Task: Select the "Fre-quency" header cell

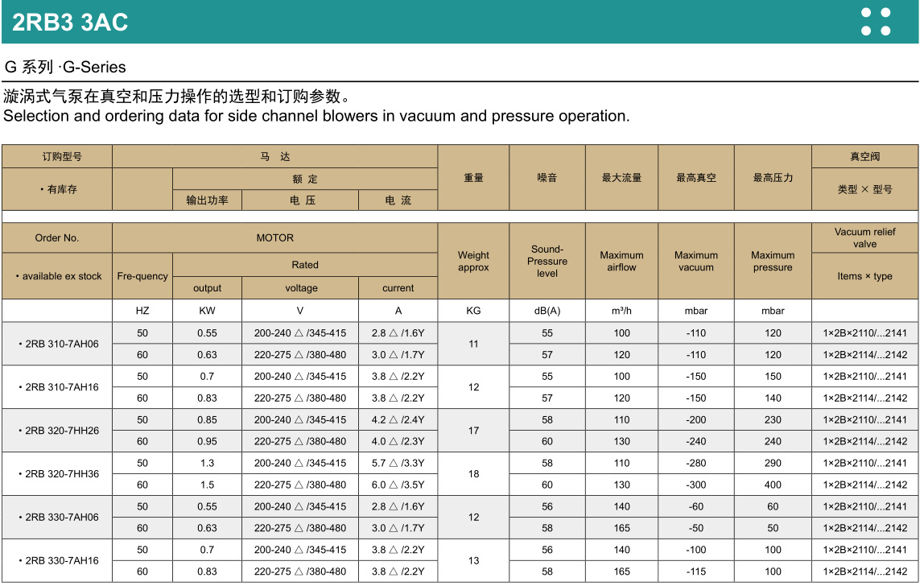Action: [142, 276]
